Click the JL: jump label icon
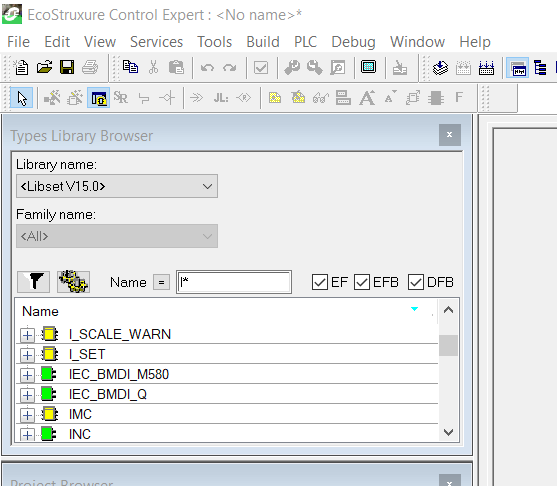 [221, 97]
